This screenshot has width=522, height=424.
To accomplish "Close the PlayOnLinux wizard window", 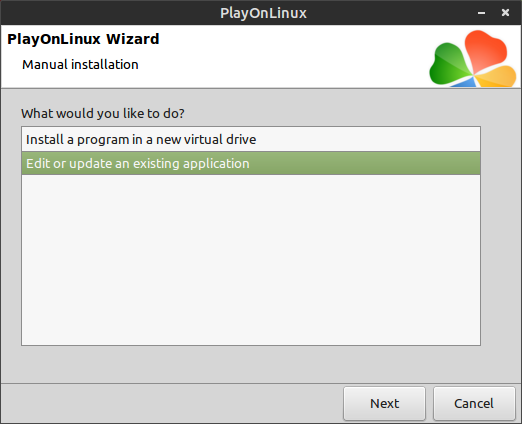I will click(505, 13).
